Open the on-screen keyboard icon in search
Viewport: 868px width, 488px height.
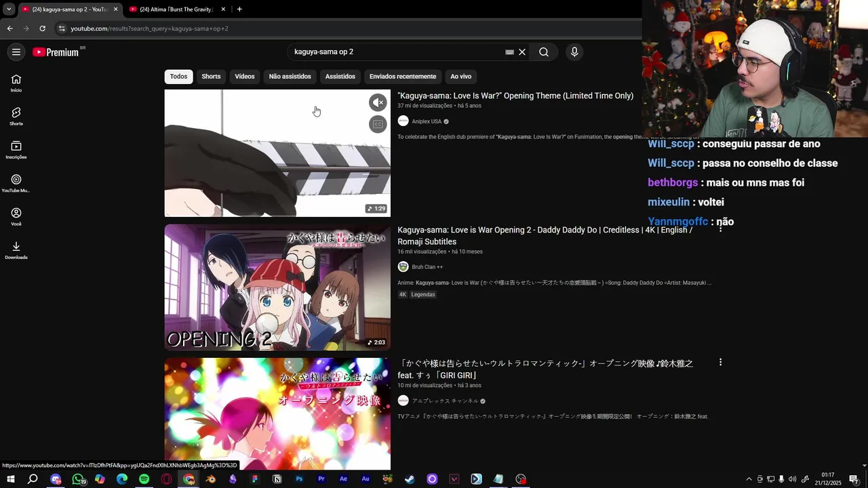coord(510,52)
